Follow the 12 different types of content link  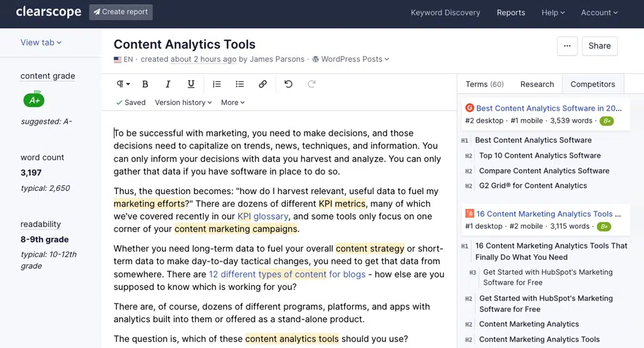coord(287,274)
